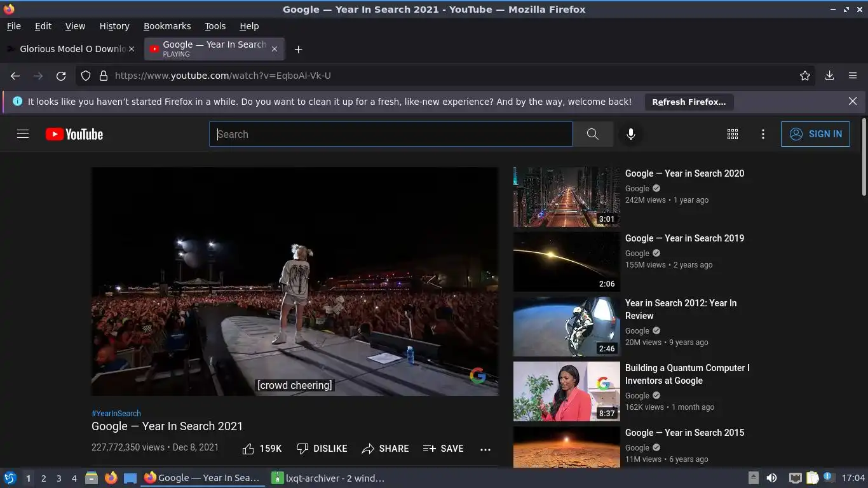
Task: Switch to virtual desktop 4
Action: click(74, 478)
